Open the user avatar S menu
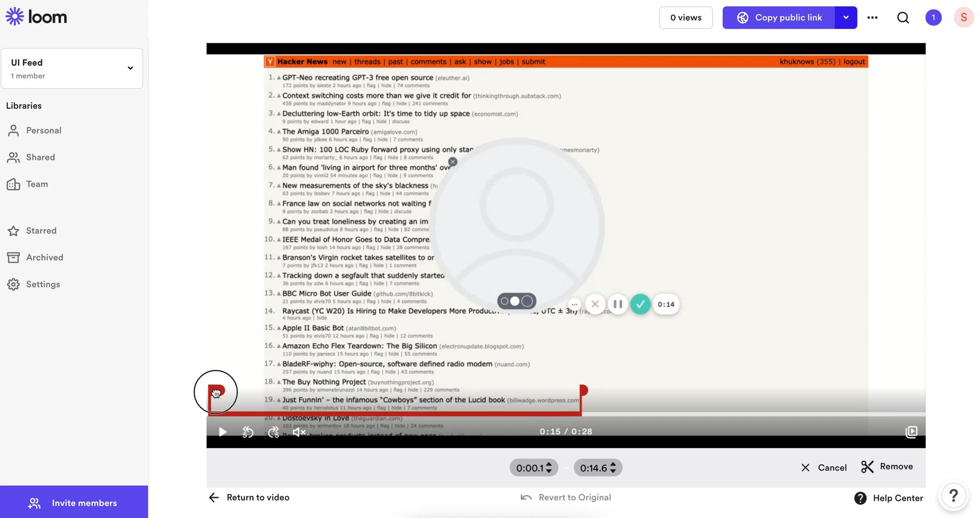 pos(964,18)
